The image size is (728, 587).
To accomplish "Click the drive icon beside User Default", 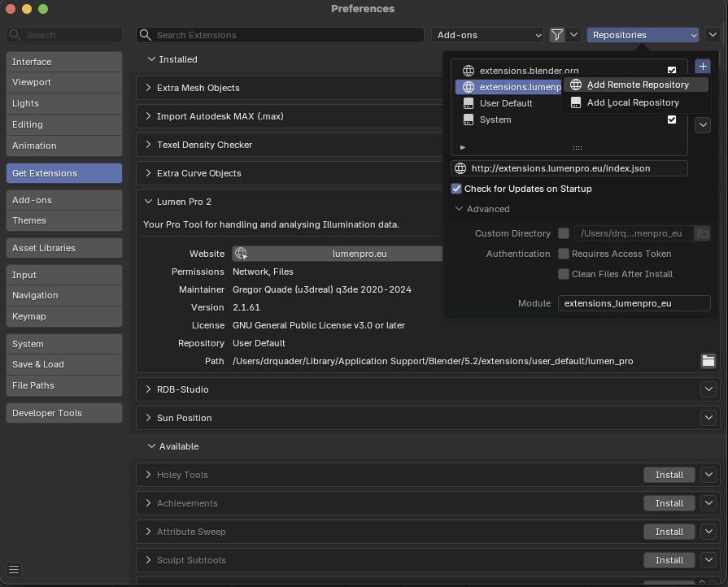I will pyautogui.click(x=468, y=103).
